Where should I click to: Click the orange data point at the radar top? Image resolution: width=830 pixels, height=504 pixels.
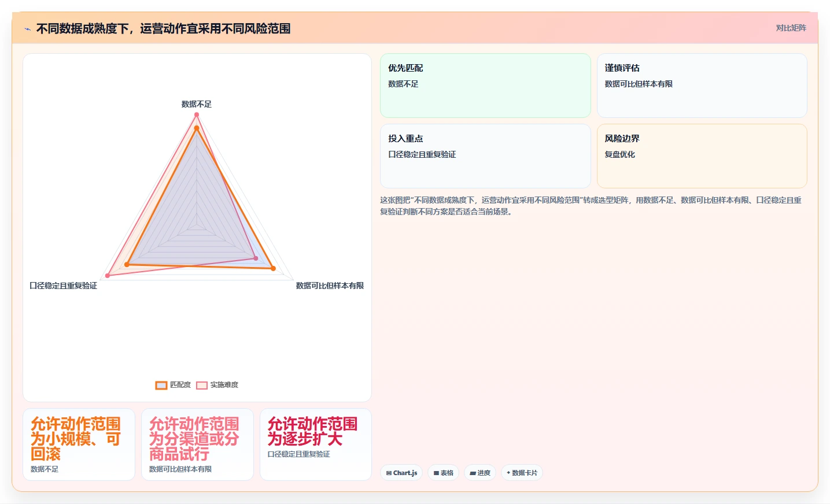[197, 128]
